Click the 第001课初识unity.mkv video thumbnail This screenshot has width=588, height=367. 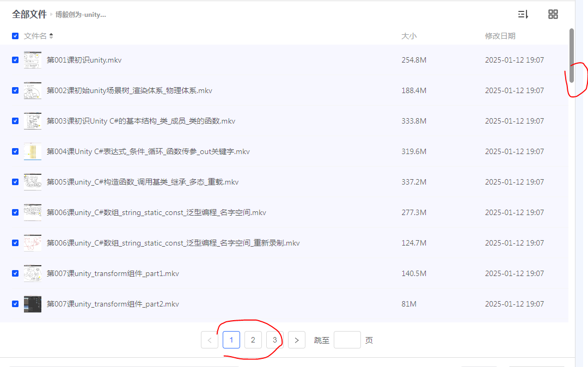coord(33,60)
